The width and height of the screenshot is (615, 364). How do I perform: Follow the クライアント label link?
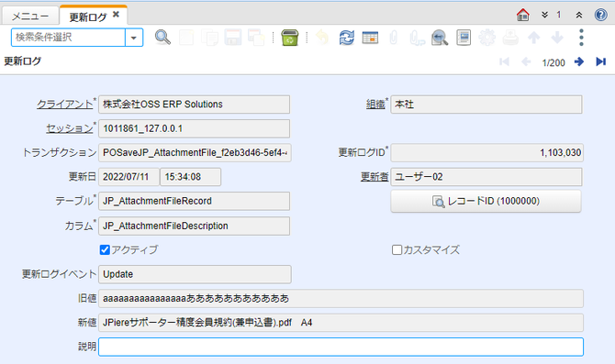[65, 105]
